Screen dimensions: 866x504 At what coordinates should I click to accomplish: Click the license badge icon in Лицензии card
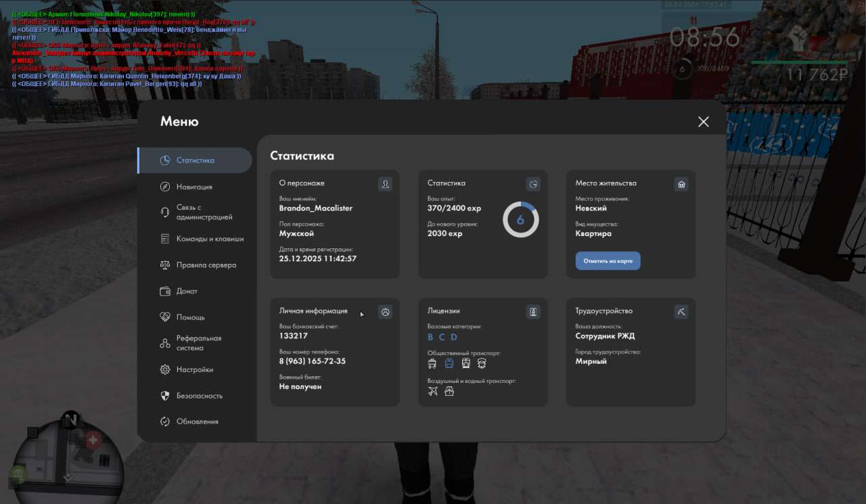533,312
